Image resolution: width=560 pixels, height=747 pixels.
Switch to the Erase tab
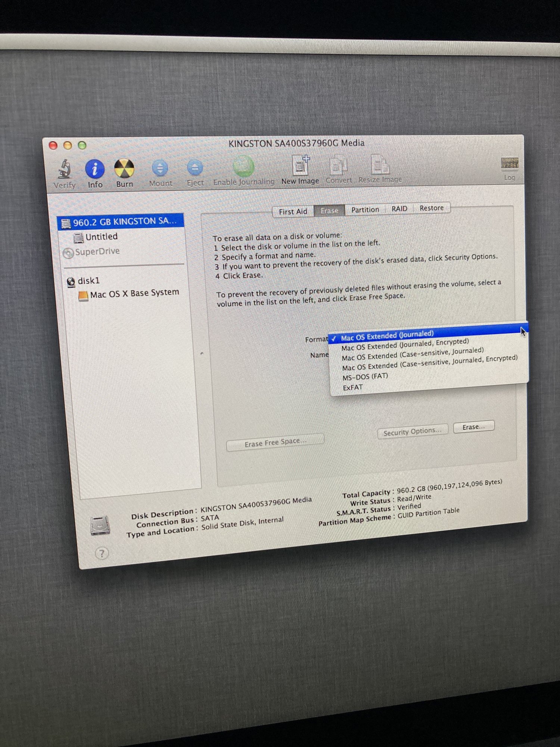329,211
